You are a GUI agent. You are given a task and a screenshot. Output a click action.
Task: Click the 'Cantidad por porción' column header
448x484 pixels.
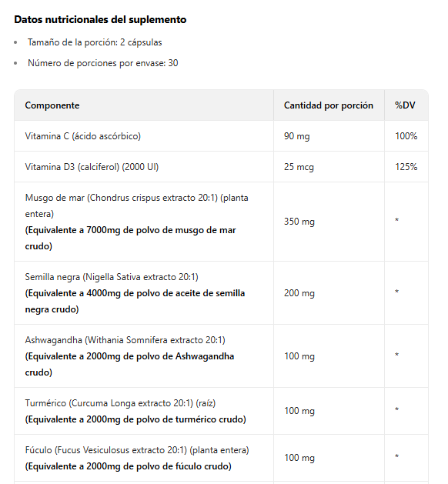(329, 105)
